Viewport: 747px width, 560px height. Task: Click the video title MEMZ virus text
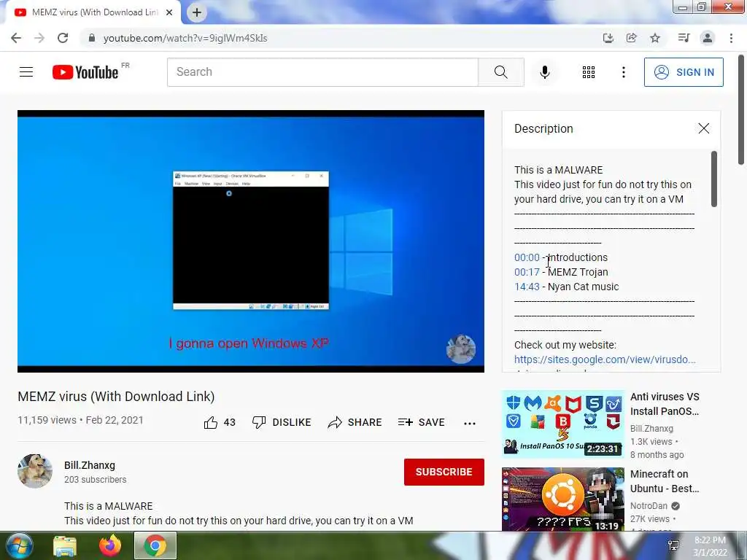tap(116, 397)
